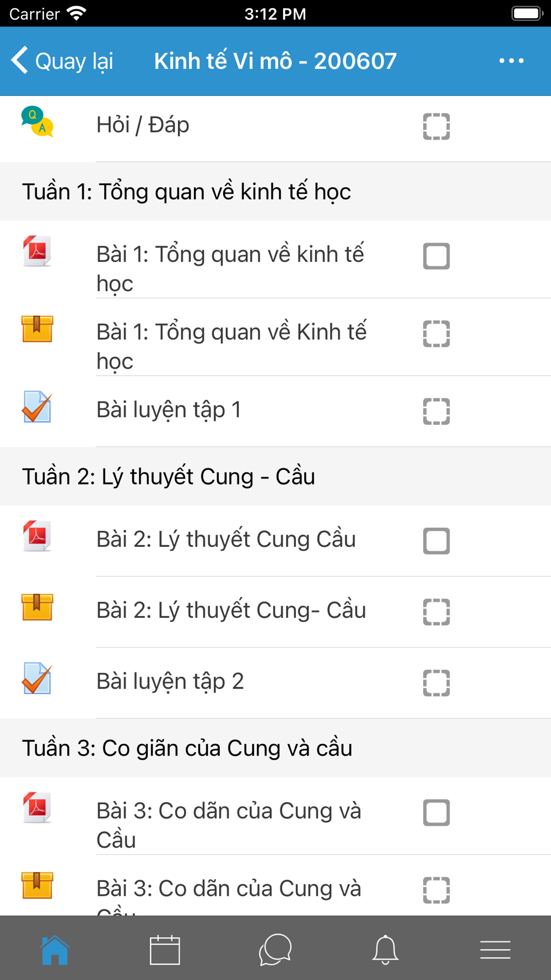
Task: Tap the PDF icon for Bài 1
Action: click(x=37, y=251)
